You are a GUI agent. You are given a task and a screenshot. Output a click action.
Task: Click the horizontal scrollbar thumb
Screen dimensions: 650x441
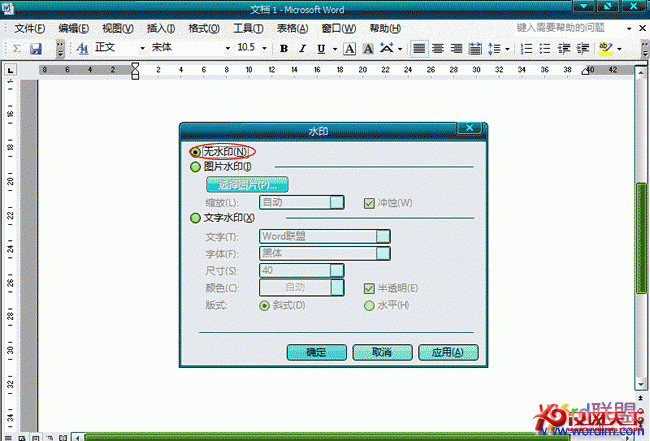[x=327, y=437]
